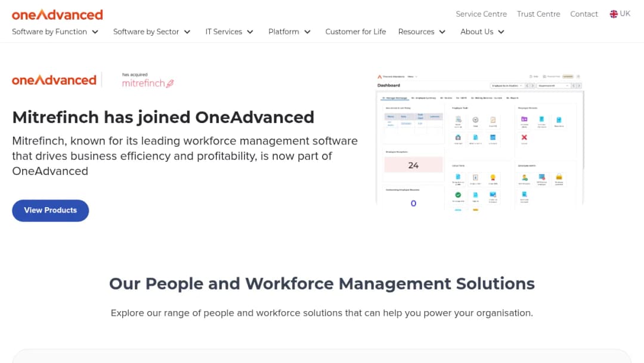Visit the Trust Centre link
The width and height of the screenshot is (644, 363).
click(538, 14)
